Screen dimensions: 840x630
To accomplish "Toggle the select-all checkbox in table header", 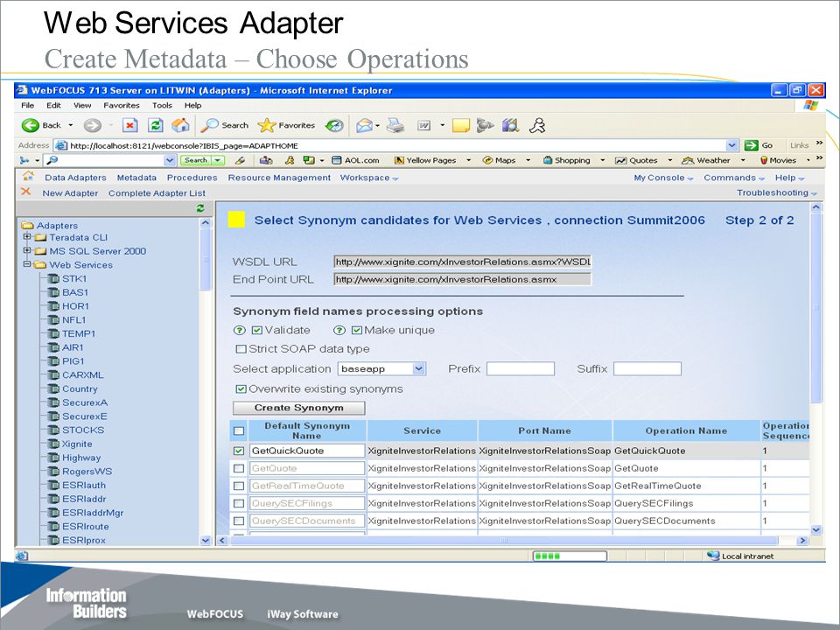I will coord(239,431).
